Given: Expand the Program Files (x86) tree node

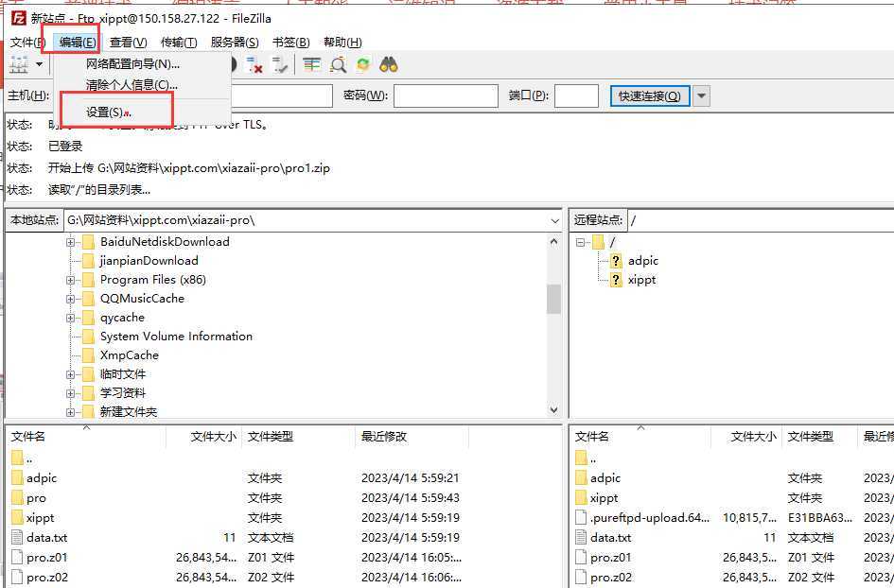Looking at the screenshot, I should [x=70, y=280].
